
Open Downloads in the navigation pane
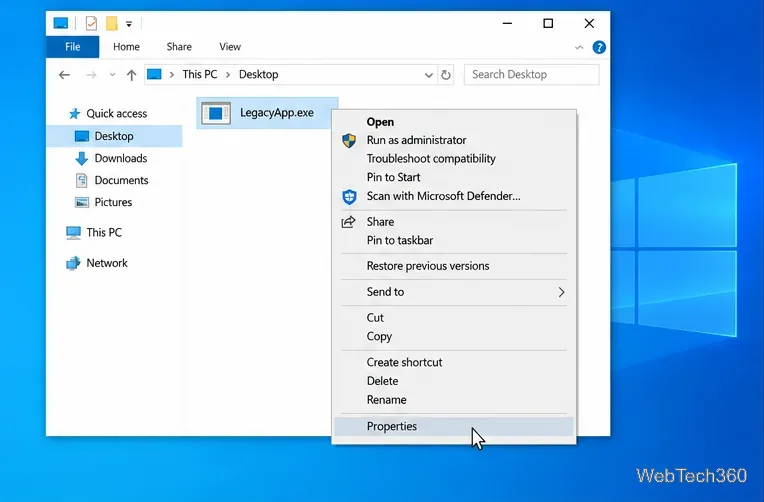[121, 158]
